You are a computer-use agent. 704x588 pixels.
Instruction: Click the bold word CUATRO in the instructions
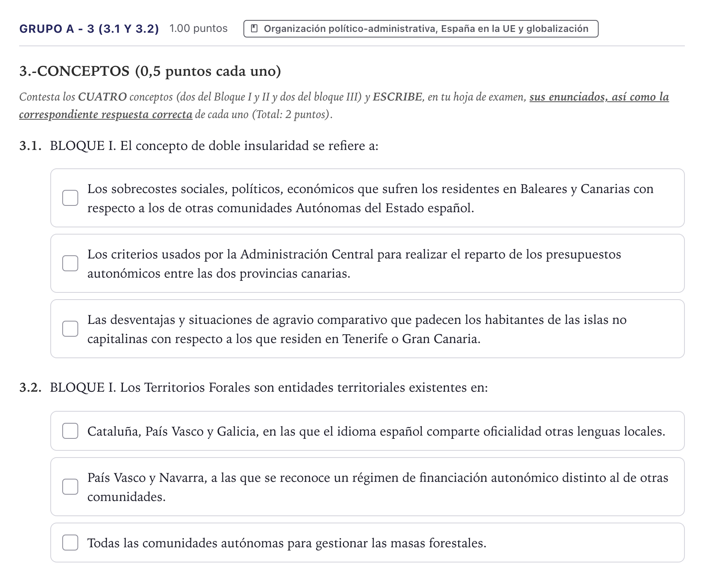(102, 97)
